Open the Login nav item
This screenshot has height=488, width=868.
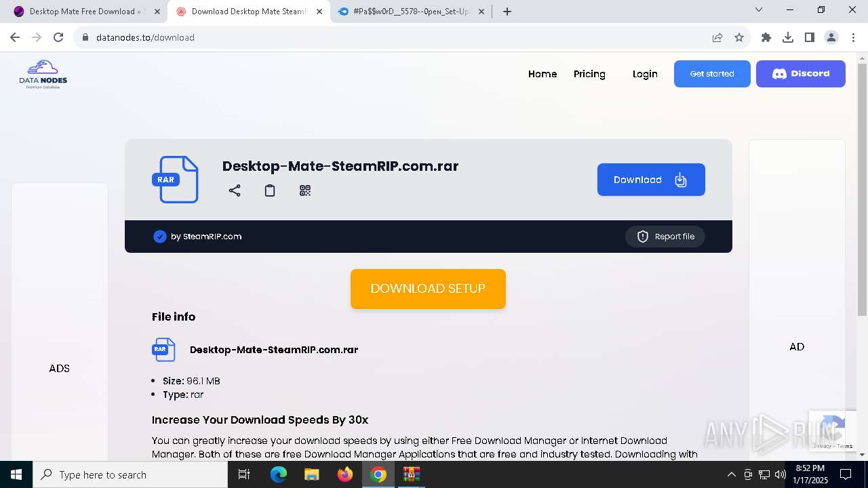(645, 74)
